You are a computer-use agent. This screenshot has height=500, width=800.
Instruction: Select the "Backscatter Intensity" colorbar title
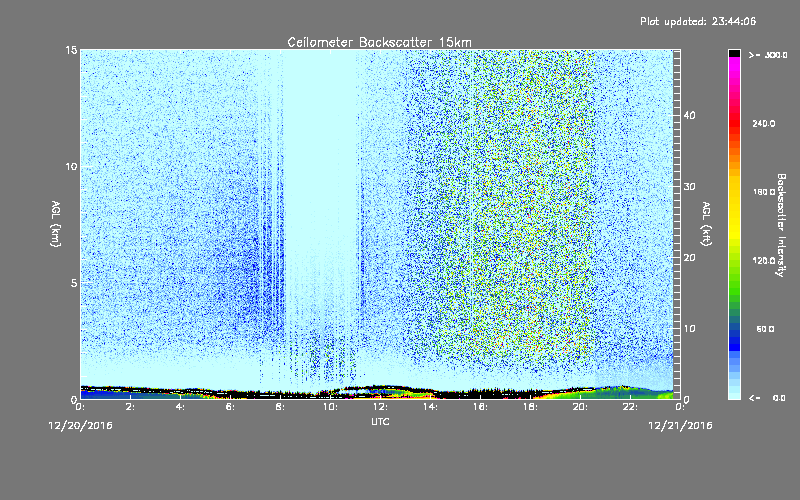pos(781,225)
